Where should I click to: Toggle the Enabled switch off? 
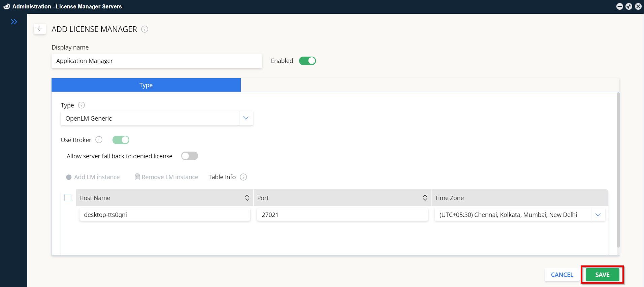pos(307,61)
